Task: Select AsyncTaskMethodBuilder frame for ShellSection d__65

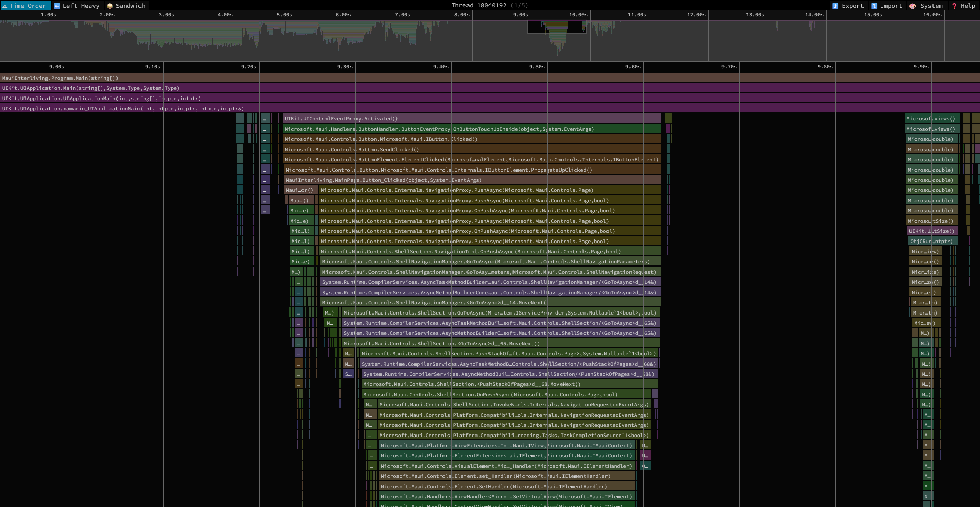Action: coord(501,323)
